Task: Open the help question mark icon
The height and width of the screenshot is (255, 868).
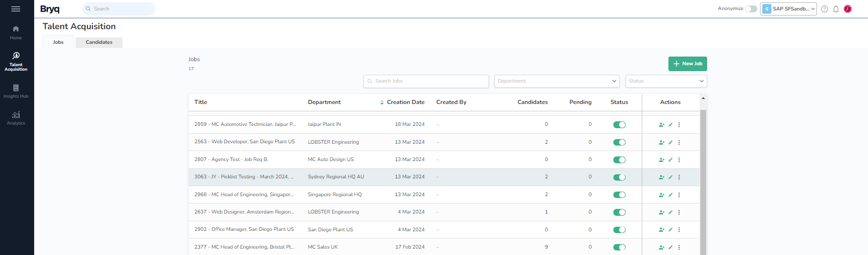Action: tap(824, 9)
